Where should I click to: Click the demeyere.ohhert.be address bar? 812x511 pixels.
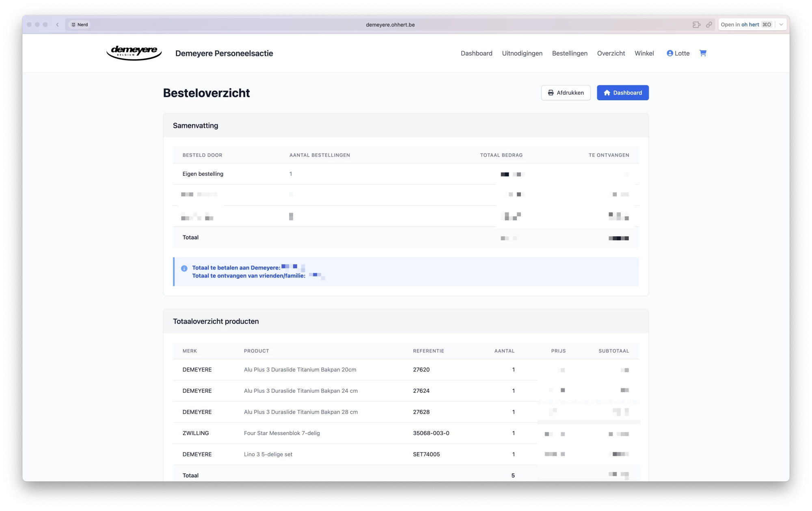(x=390, y=25)
